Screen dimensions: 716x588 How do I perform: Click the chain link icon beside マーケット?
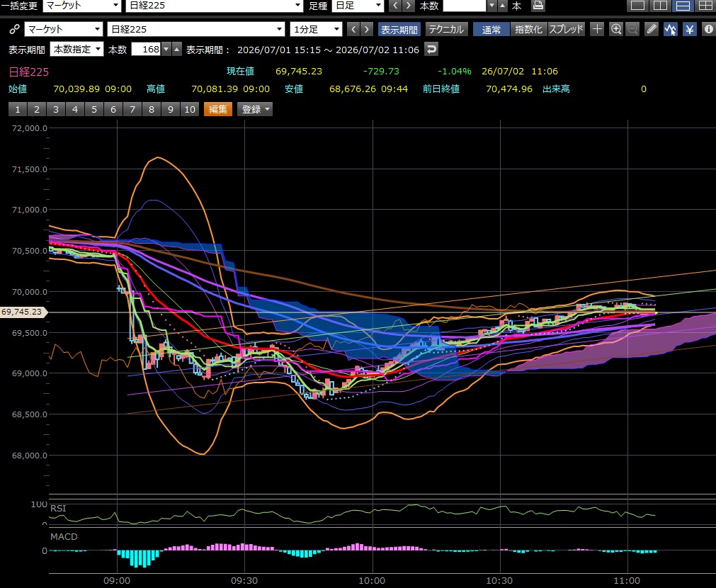14,29
